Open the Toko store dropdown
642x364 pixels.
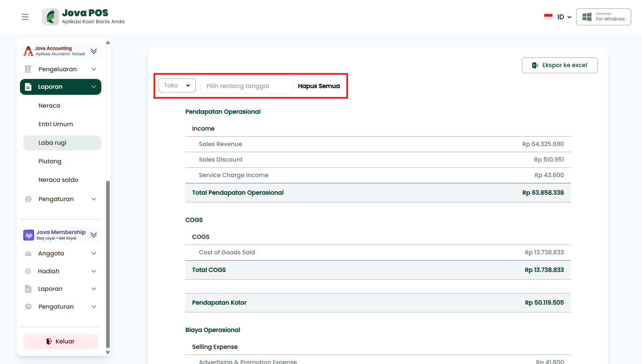(177, 86)
